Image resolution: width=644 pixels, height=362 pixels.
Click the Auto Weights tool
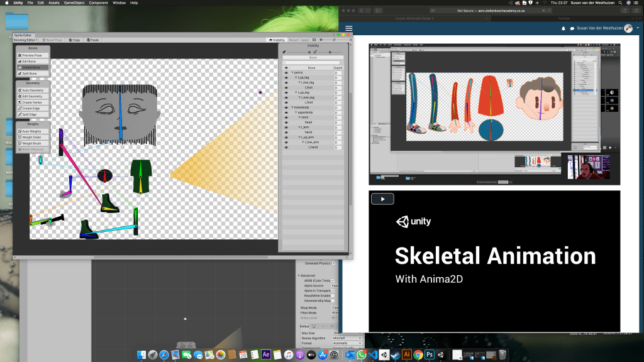point(32,131)
